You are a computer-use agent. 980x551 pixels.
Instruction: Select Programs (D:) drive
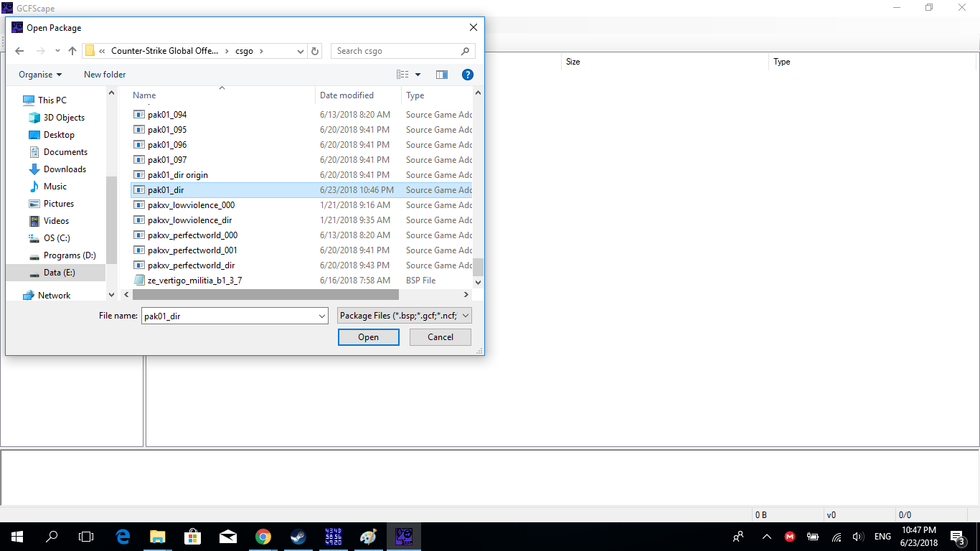click(70, 255)
